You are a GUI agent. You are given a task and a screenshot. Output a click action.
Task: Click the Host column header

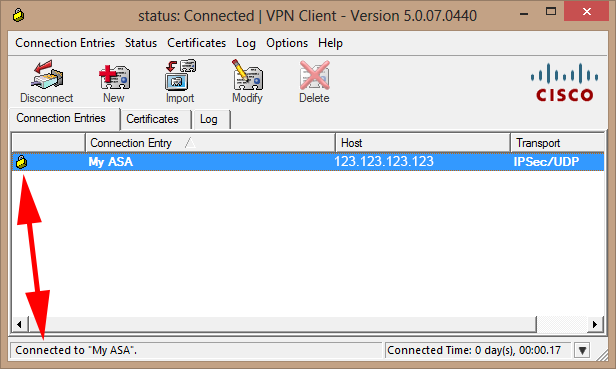tap(423, 143)
